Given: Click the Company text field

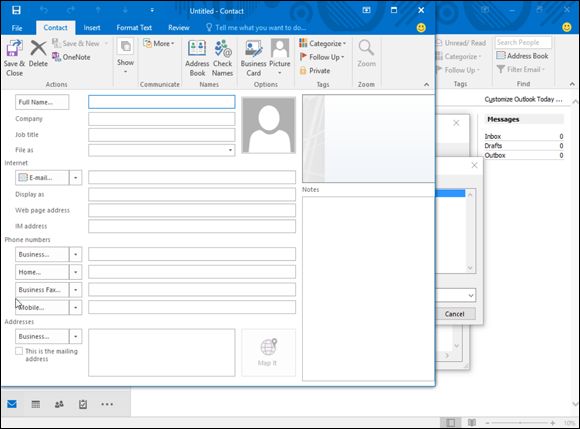Looking at the screenshot, I should pyautogui.click(x=162, y=119).
